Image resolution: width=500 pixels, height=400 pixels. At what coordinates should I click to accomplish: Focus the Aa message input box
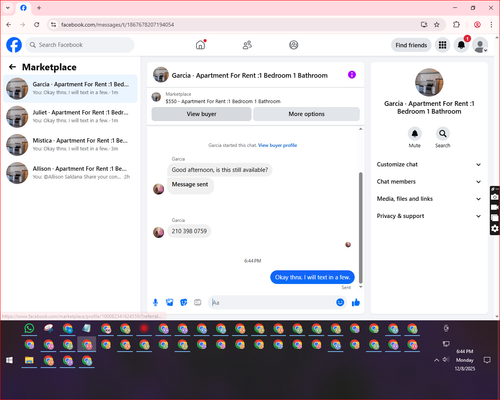273,302
